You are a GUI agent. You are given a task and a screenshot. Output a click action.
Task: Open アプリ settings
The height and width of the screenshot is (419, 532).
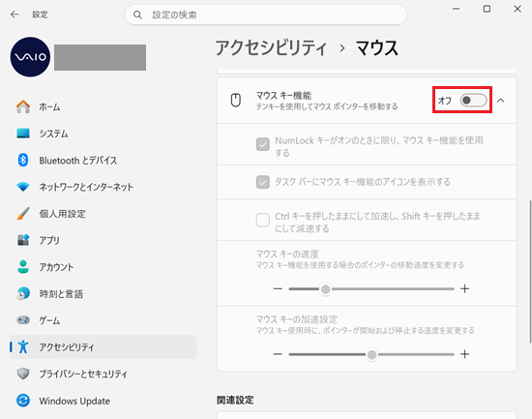pos(103,240)
